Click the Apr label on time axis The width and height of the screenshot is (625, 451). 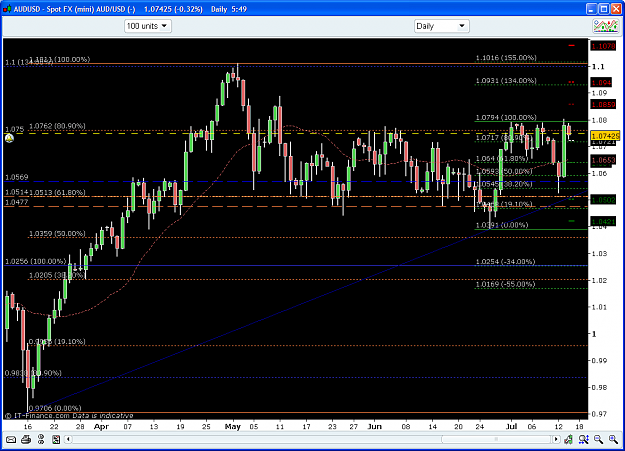coord(101,427)
